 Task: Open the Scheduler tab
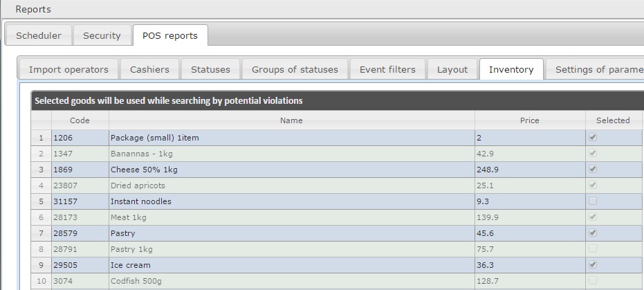point(39,35)
